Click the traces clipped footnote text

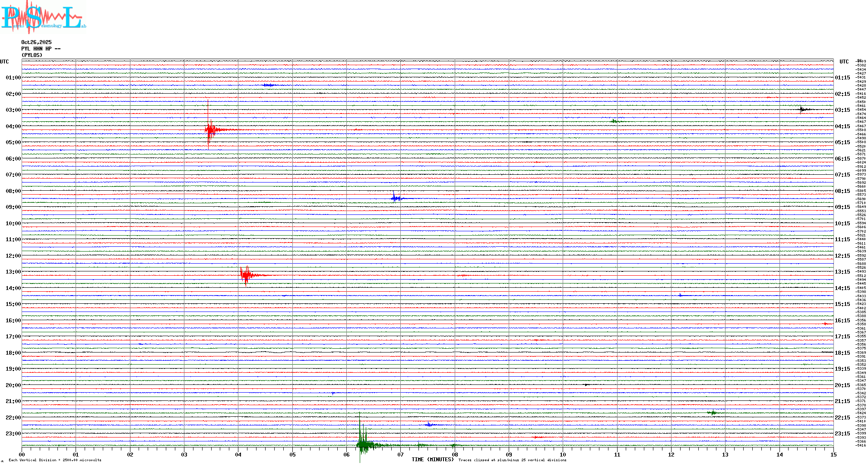(512, 460)
